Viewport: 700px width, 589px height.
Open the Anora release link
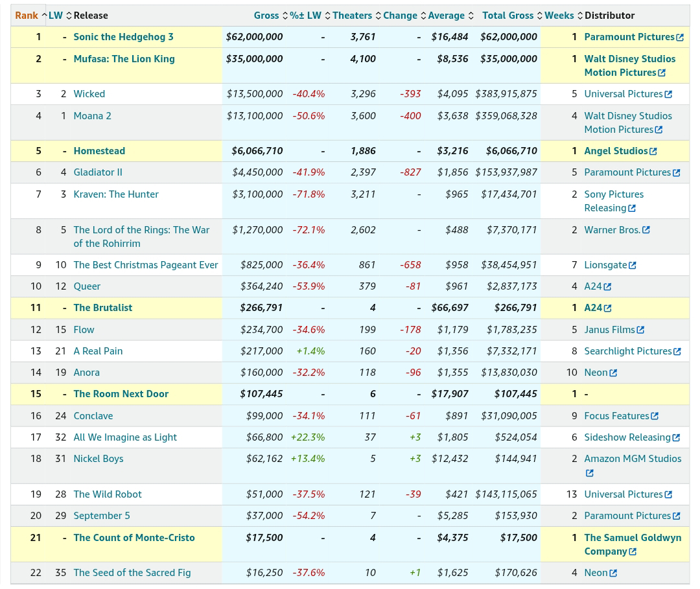tap(87, 373)
